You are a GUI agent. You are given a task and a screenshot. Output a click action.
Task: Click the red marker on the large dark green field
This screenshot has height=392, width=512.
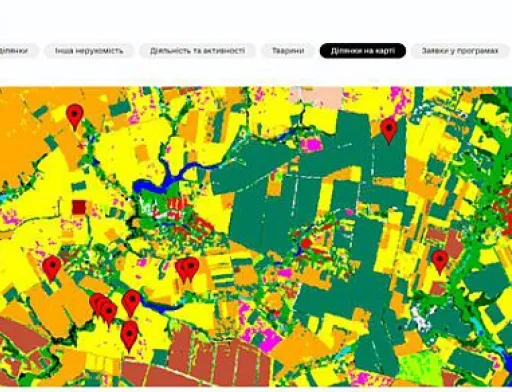(x=389, y=130)
